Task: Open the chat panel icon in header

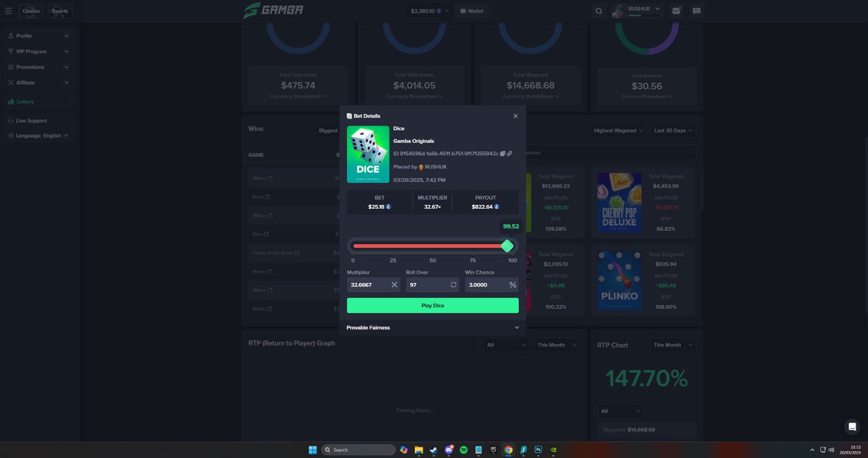Action: point(697,11)
